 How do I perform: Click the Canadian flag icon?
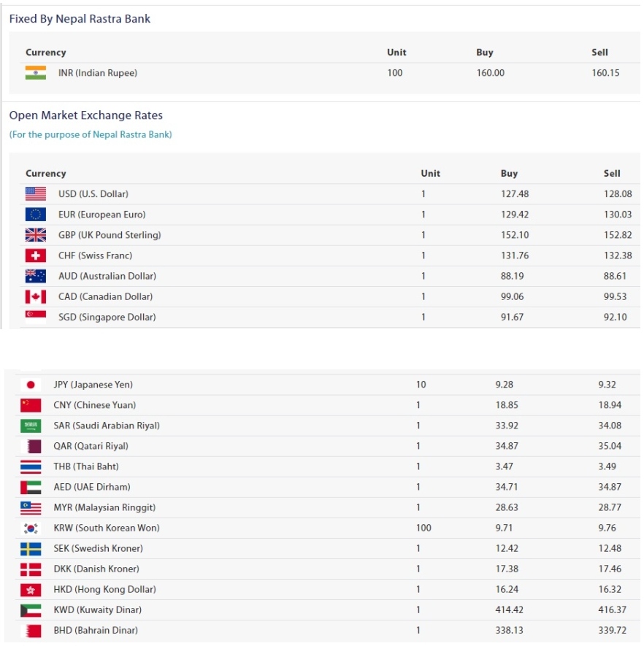(36, 296)
